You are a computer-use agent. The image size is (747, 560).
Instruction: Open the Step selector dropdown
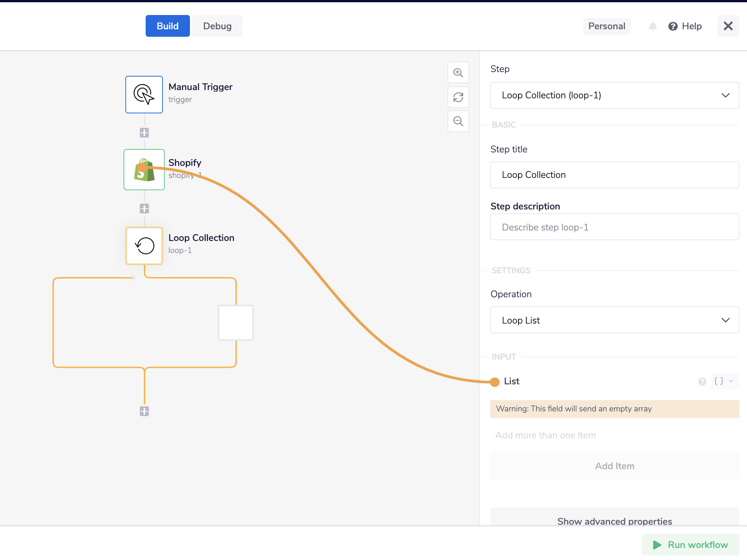614,95
